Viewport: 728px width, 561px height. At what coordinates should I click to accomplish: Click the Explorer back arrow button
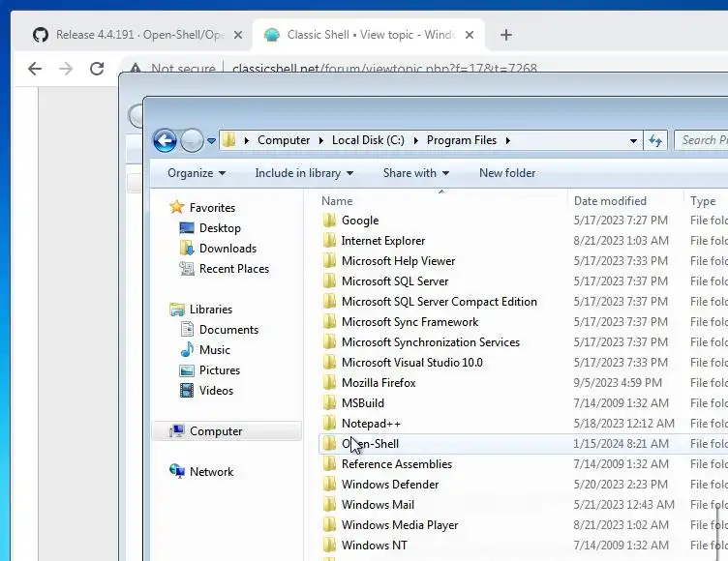[x=165, y=140]
